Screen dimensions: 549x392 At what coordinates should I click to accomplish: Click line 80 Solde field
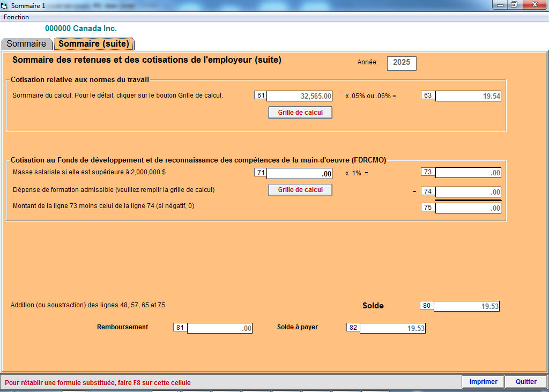click(x=466, y=306)
